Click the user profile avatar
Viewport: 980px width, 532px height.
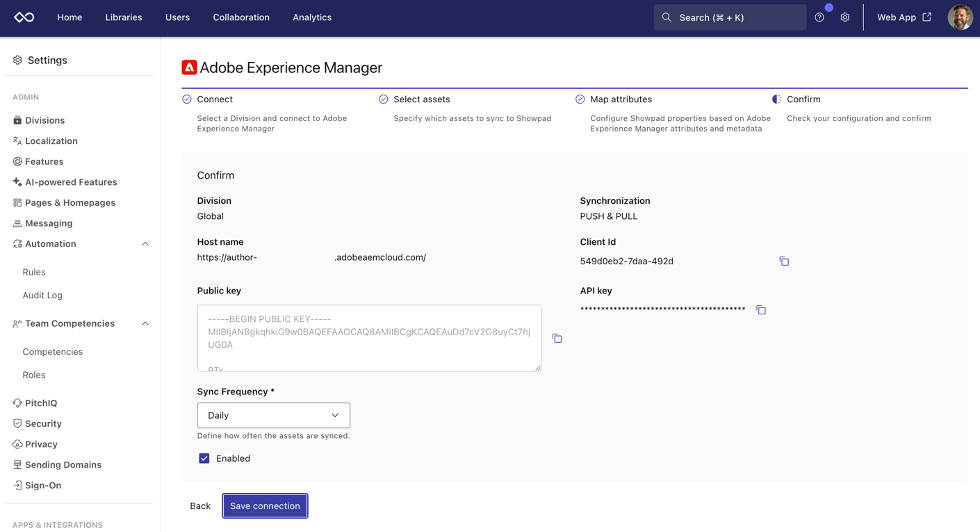click(960, 17)
